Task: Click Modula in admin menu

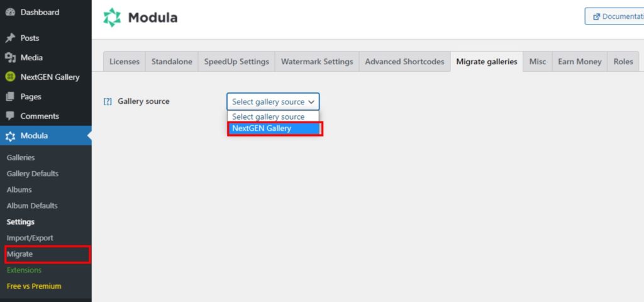Action: tap(45, 136)
